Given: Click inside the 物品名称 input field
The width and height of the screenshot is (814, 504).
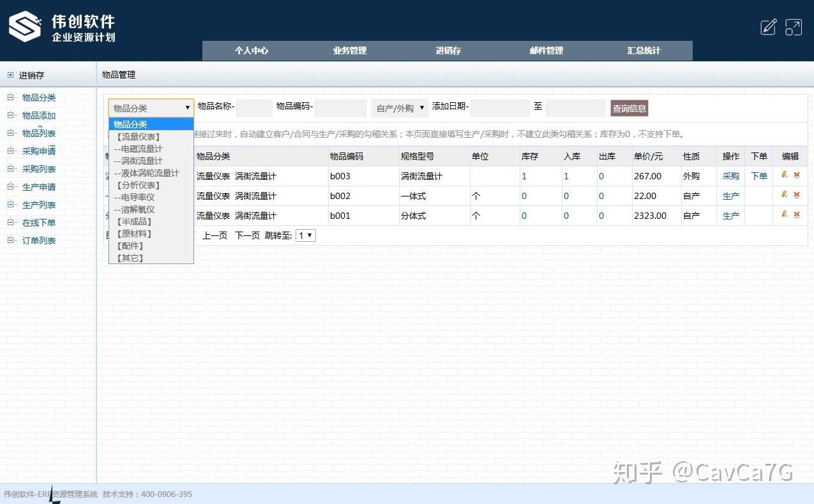Looking at the screenshot, I should (x=253, y=108).
